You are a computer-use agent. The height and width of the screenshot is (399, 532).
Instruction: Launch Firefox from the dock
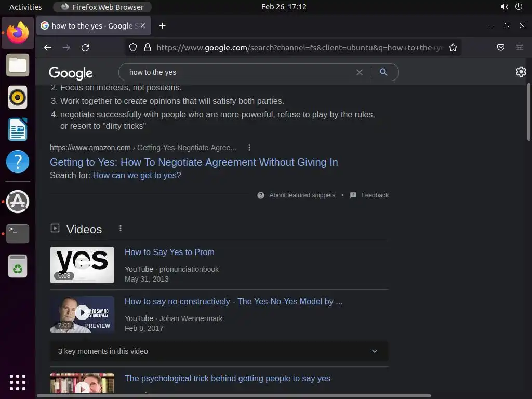click(18, 33)
